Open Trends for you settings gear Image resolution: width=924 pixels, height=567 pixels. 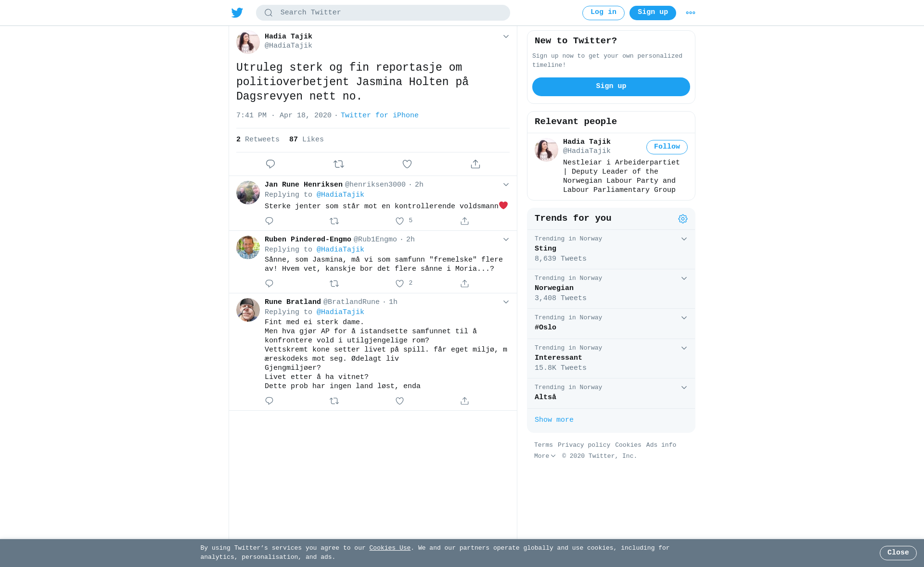[683, 219]
